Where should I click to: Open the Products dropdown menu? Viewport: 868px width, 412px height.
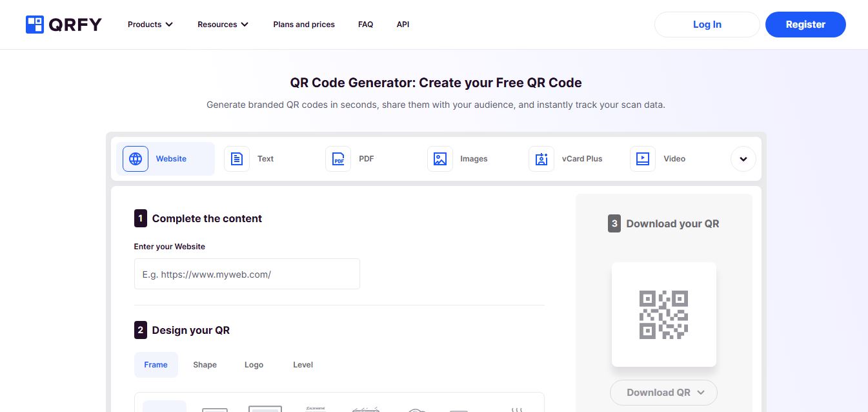point(150,25)
